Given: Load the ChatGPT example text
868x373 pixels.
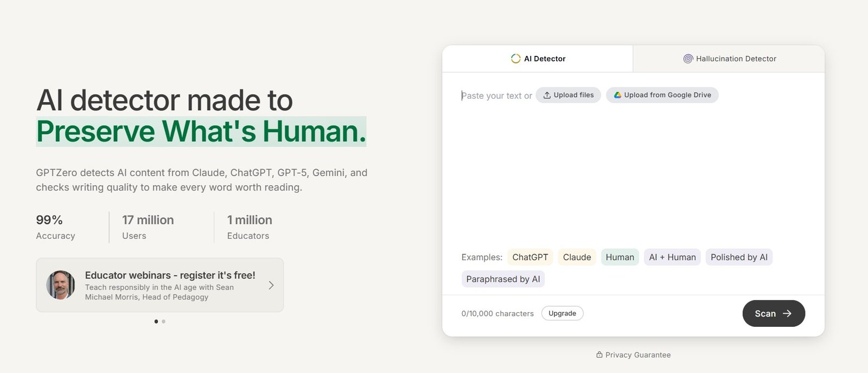Looking at the screenshot, I should [530, 257].
